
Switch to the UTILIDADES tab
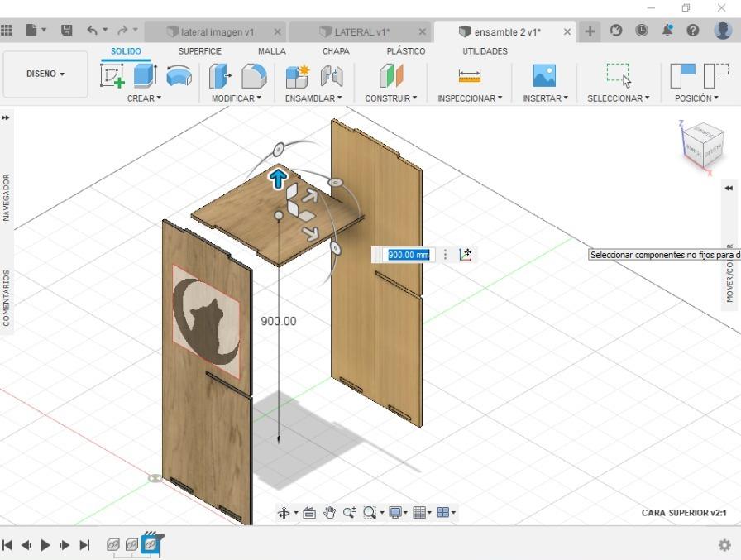click(485, 51)
